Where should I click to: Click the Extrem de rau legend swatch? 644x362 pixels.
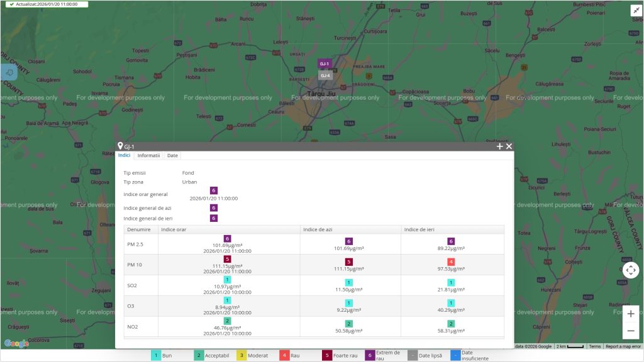(x=370, y=355)
